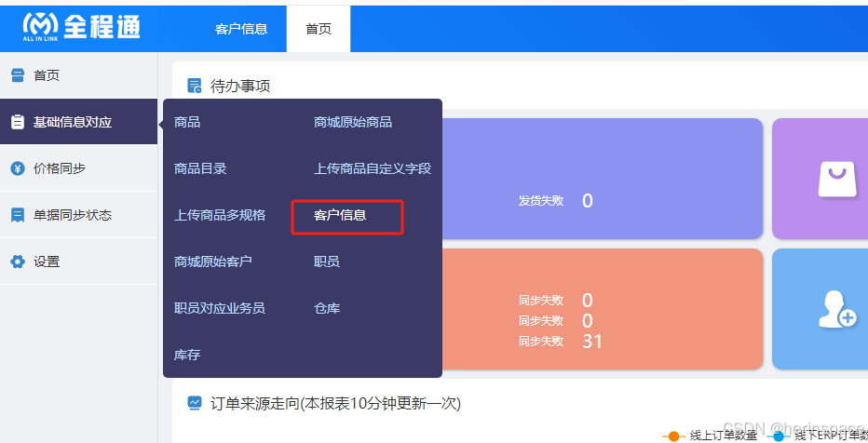Click the add-user icon on blue card

[837, 309]
